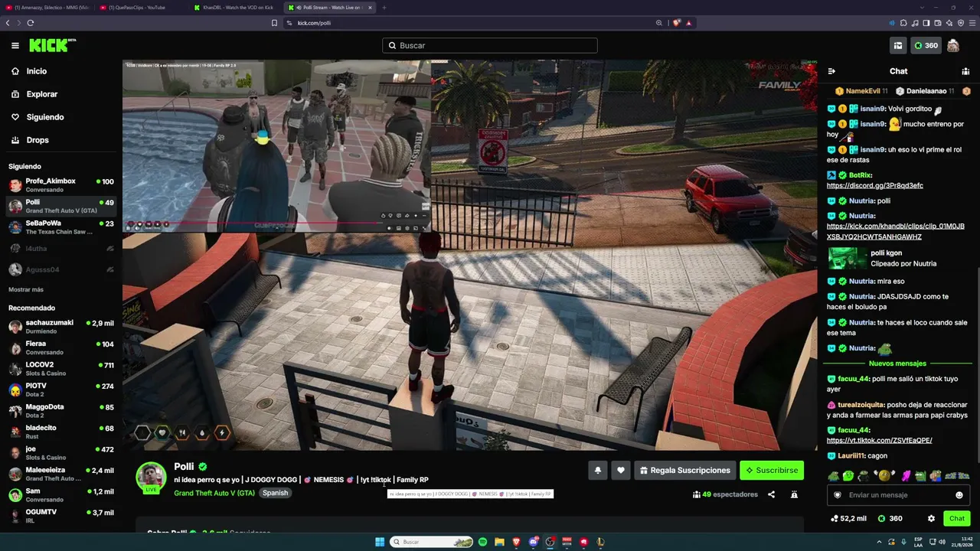The width and height of the screenshot is (980, 551).
Task: Open the gift box icon in Kick header
Action: [898, 46]
